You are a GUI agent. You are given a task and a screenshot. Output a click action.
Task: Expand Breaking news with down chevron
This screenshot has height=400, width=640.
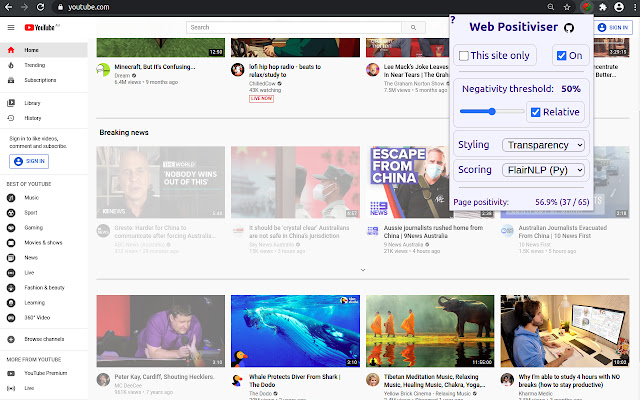click(363, 270)
